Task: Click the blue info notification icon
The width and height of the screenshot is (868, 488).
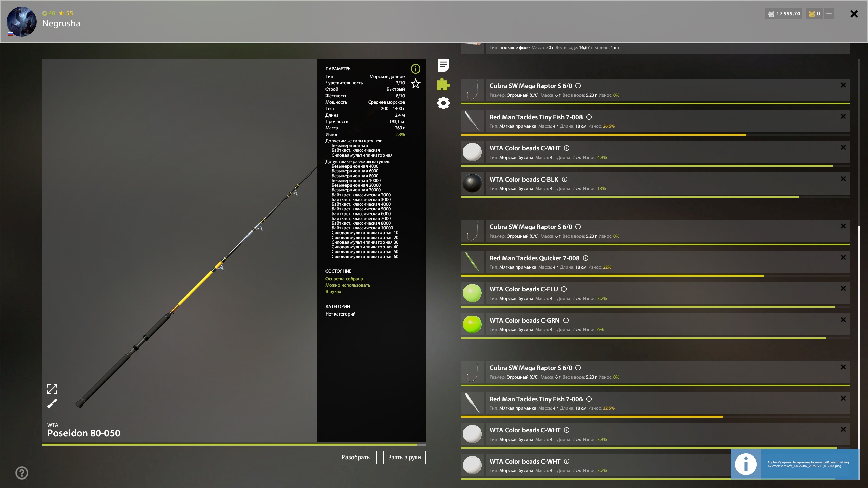Action: click(746, 464)
